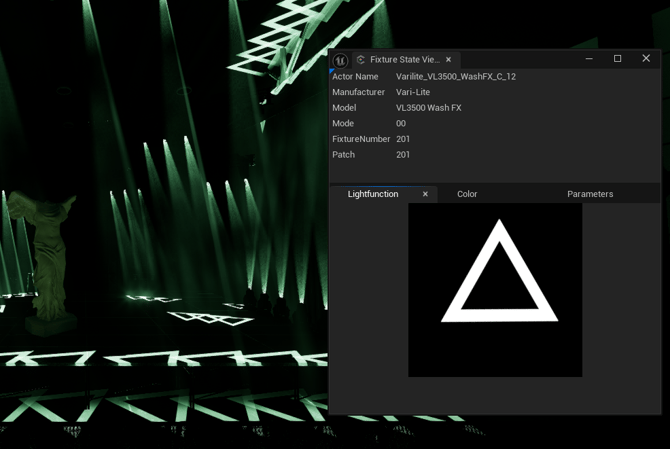
Task: Close the Fixture State Viewer window
Action: tap(646, 59)
